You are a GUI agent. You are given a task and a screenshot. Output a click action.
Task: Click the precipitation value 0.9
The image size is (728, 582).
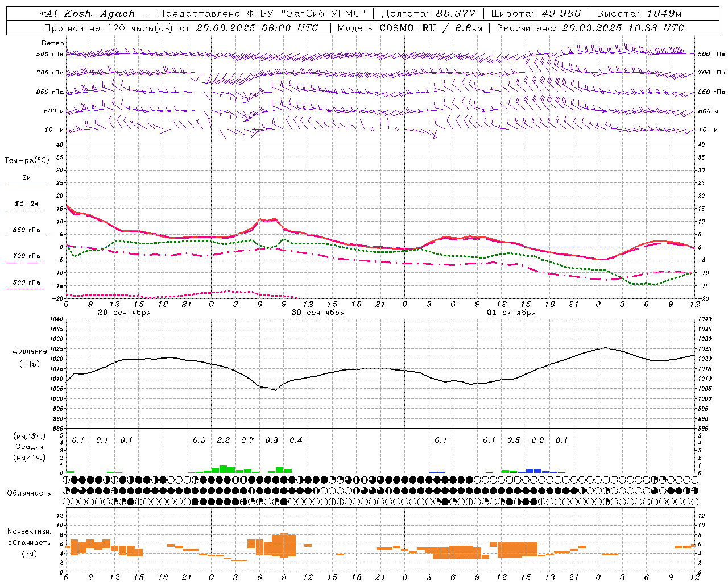click(x=537, y=440)
